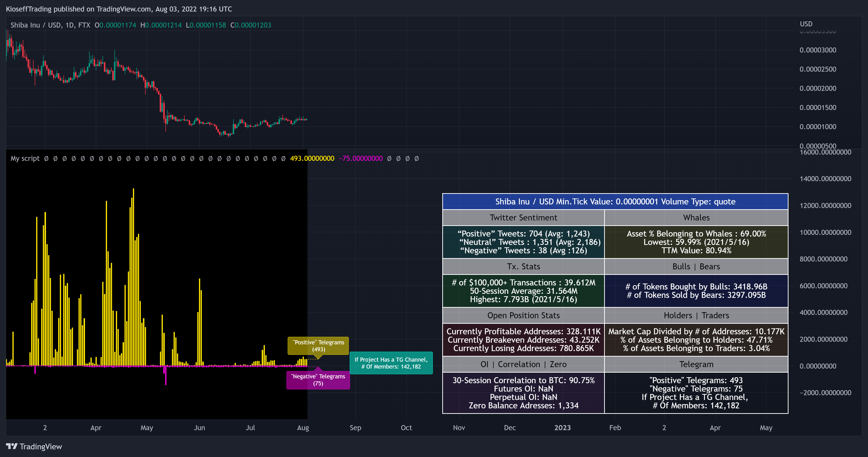Click the 'Telegram' table header cell
The height and width of the screenshot is (457, 868).
[696, 364]
